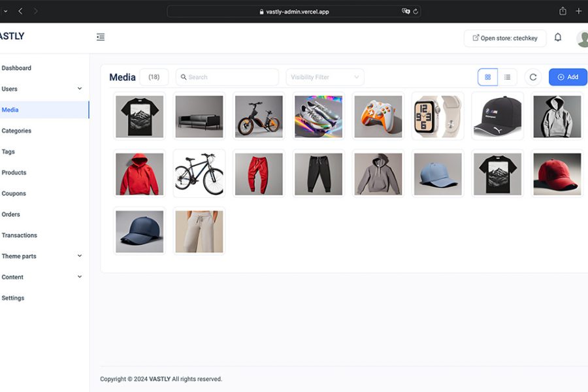Open Tags in the sidebar
This screenshot has height=392, width=588.
coord(8,152)
